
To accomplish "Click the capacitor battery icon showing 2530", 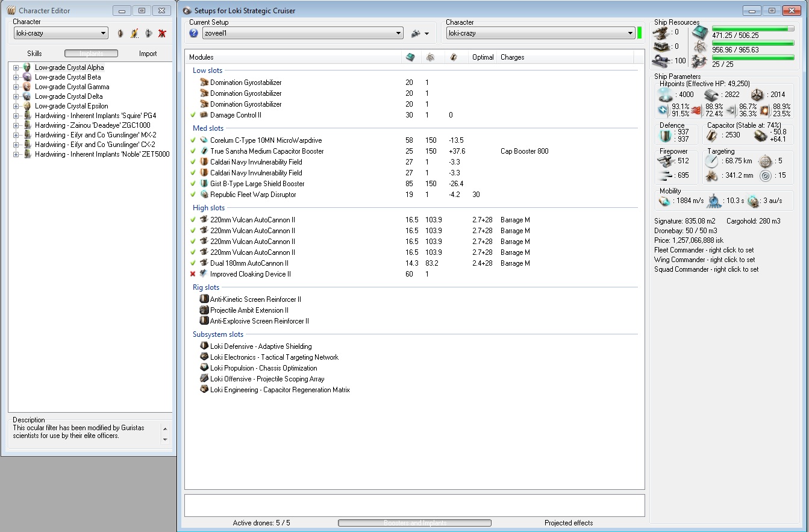I will [713, 136].
